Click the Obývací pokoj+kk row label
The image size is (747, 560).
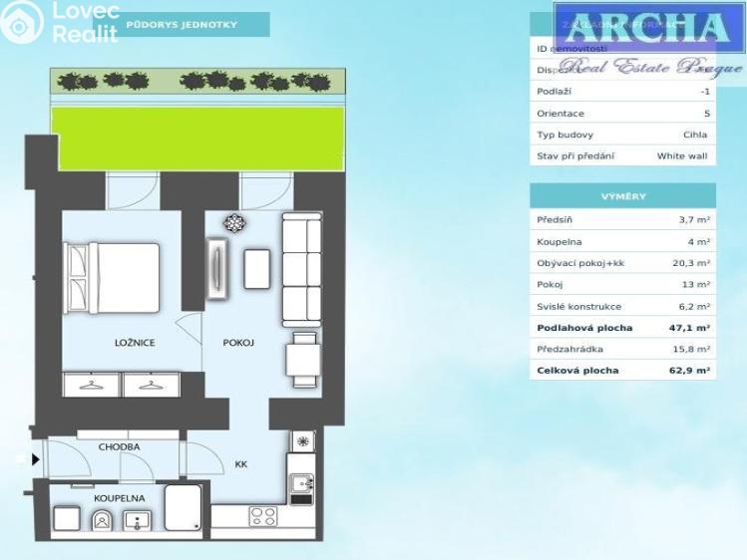(x=580, y=263)
